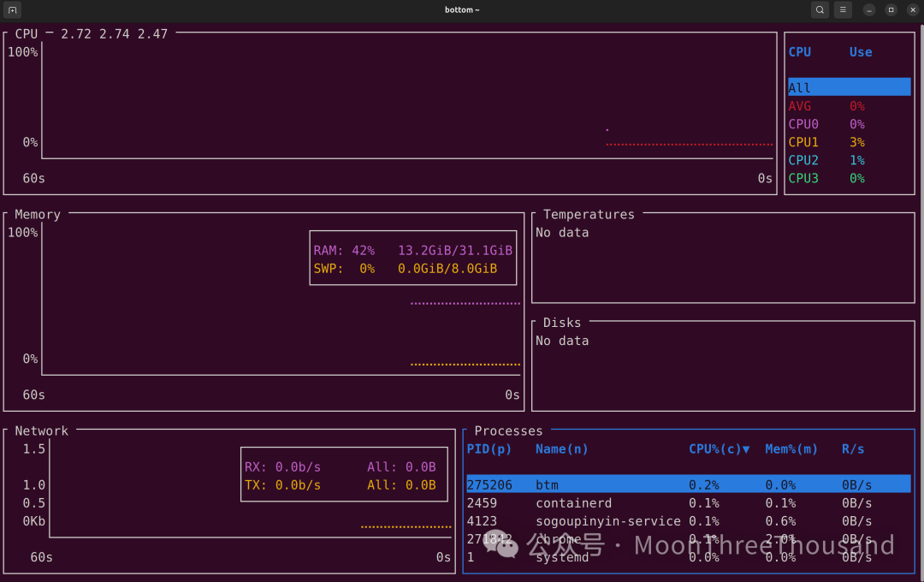Open terminal search with magnifier icon

tap(820, 10)
